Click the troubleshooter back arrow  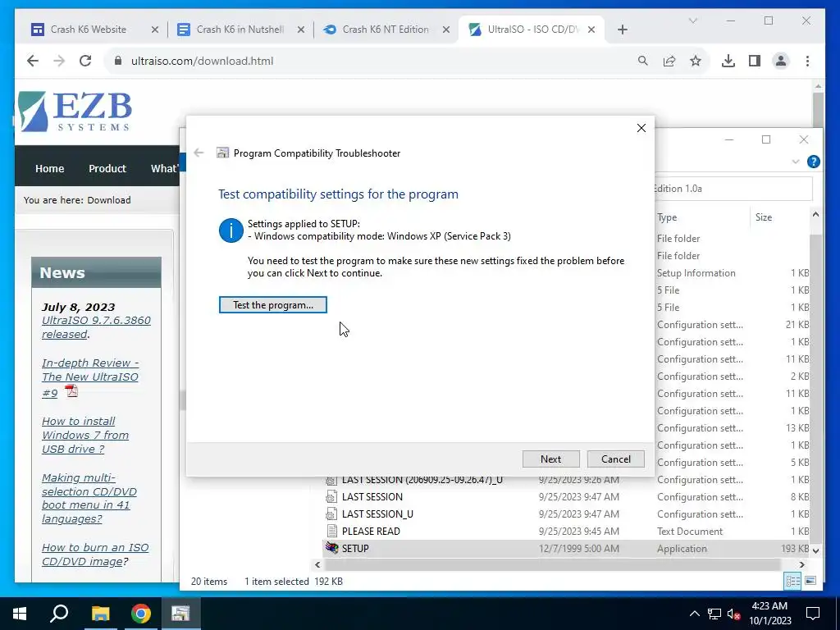pyautogui.click(x=199, y=153)
